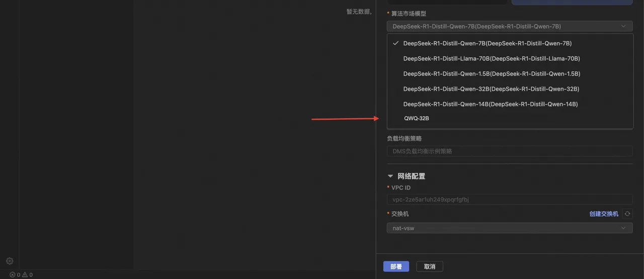Choose DeepSeek-R1-Distill-Llama-70B from list
Screen dimensions: 644x279
510,58
